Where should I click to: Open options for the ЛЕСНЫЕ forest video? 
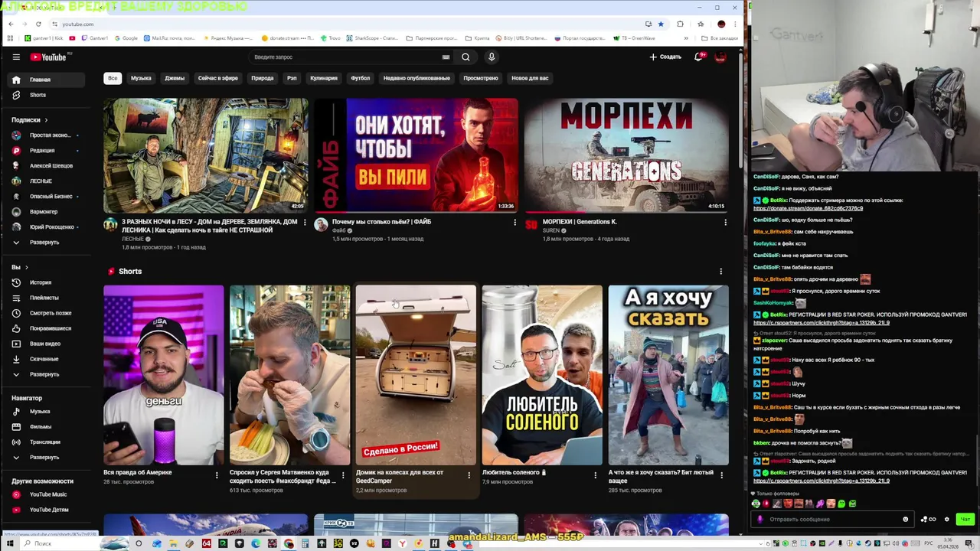click(x=305, y=223)
